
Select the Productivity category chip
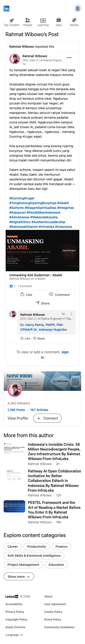(x=37, y=547)
